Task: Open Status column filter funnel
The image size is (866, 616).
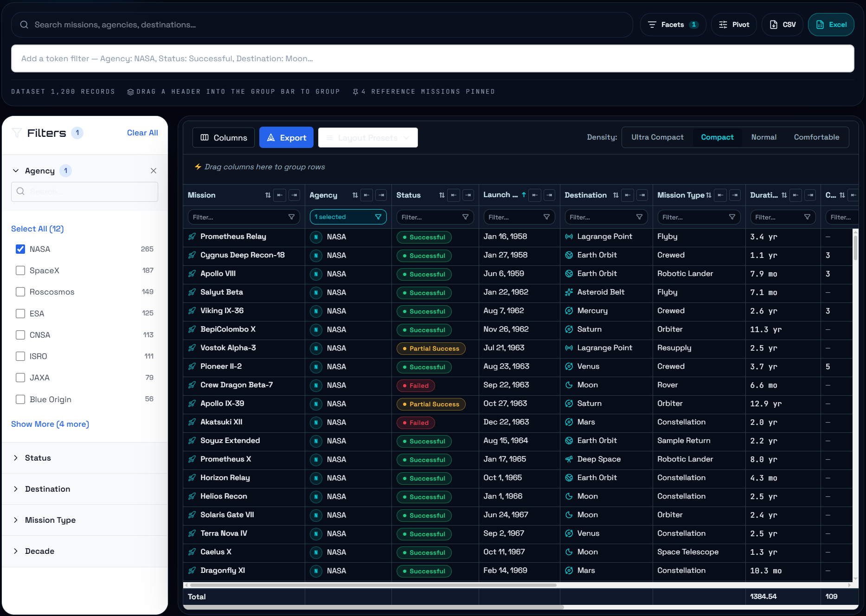Action: 465,217
